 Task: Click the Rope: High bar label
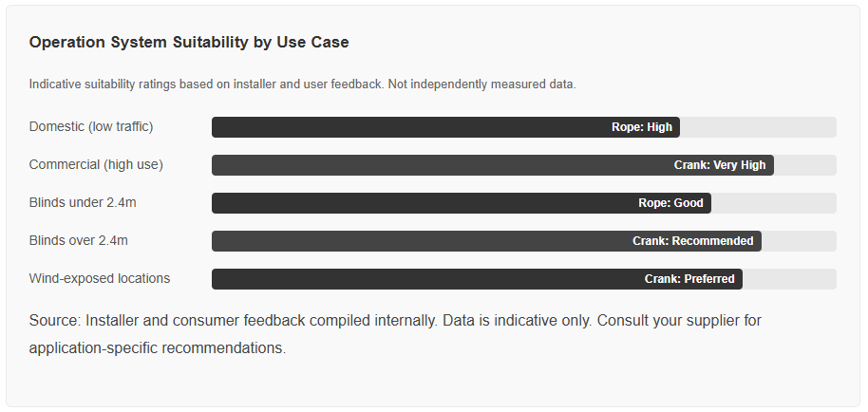(x=642, y=127)
